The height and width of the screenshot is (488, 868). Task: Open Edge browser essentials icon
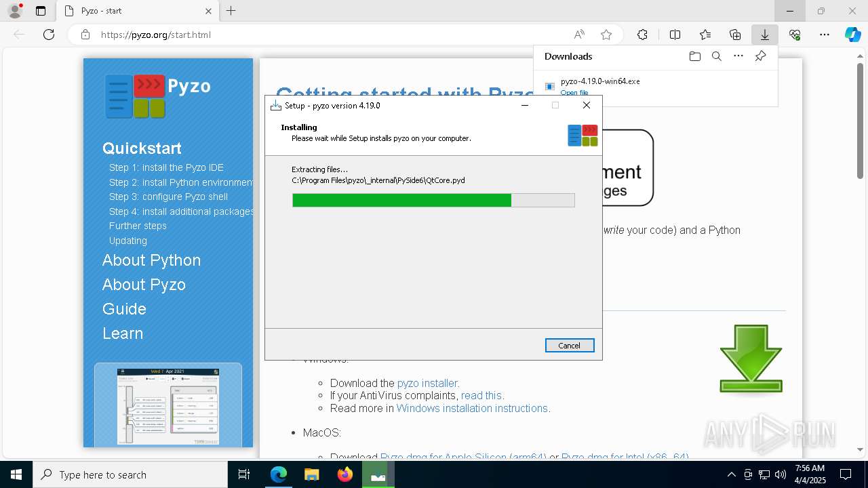(795, 35)
